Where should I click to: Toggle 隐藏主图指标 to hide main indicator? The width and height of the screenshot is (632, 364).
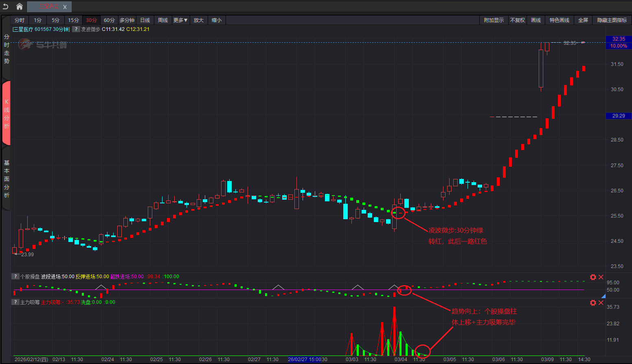(x=612, y=20)
